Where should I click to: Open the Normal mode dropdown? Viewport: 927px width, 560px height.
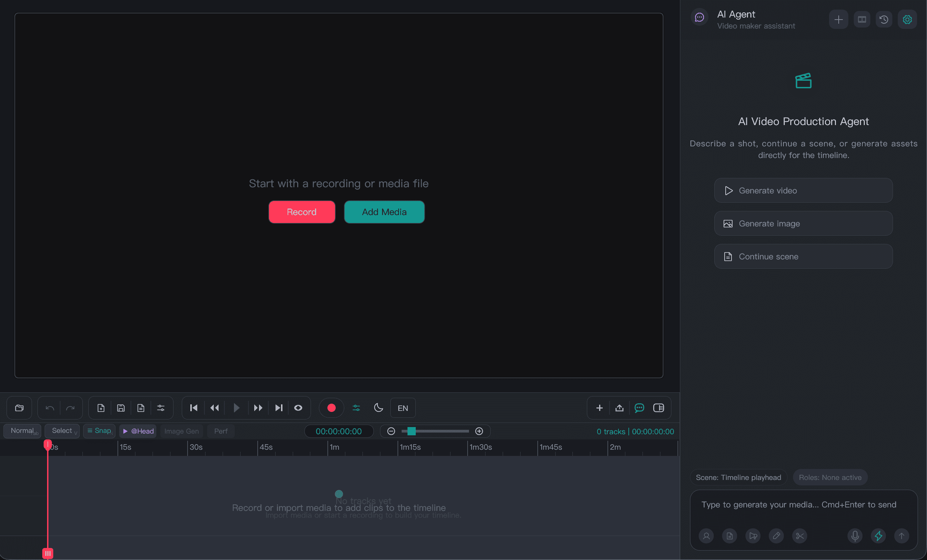[x=22, y=431]
